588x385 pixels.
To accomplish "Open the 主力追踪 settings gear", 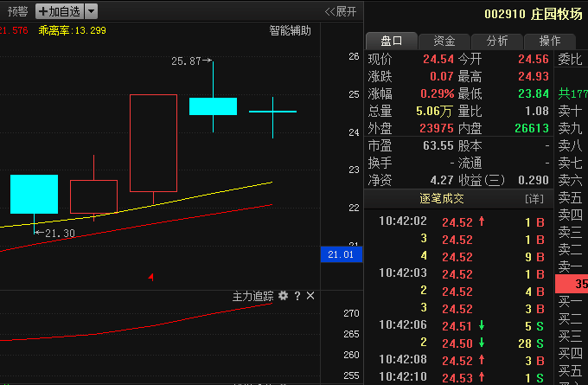I will [283, 296].
